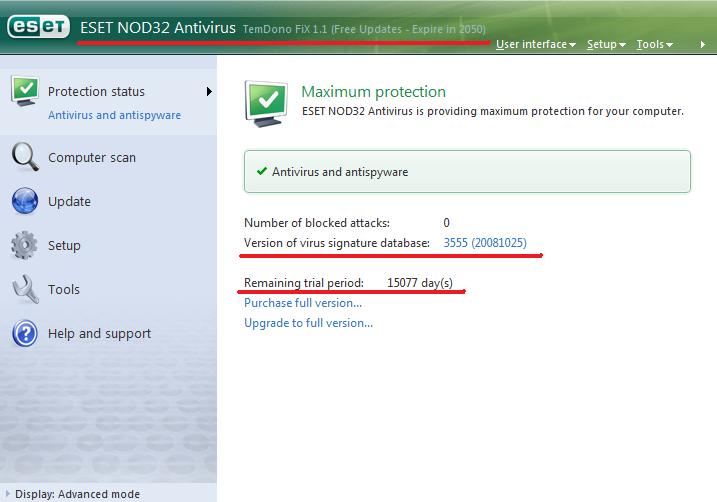
Task: Open the User interface dropdown menu
Action: [536, 44]
